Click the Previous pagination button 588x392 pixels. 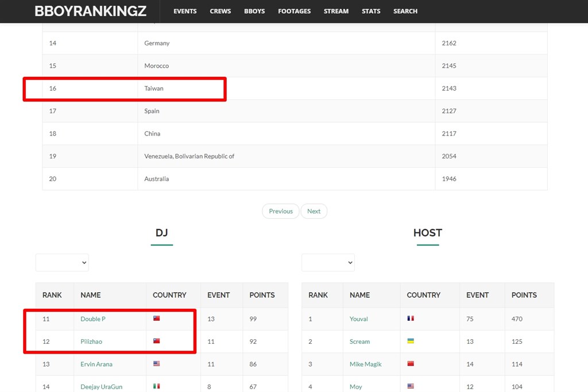[x=280, y=211]
